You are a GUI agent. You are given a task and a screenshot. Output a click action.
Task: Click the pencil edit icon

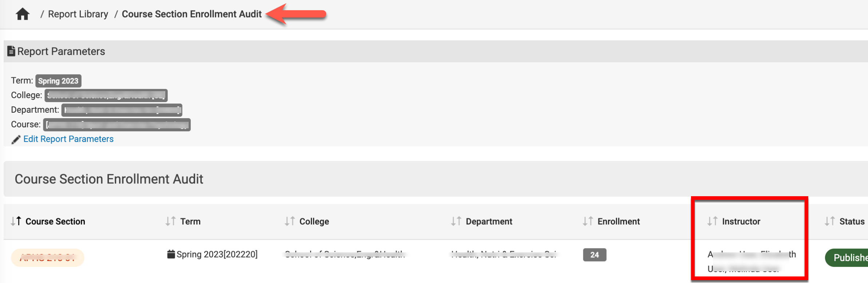point(16,139)
